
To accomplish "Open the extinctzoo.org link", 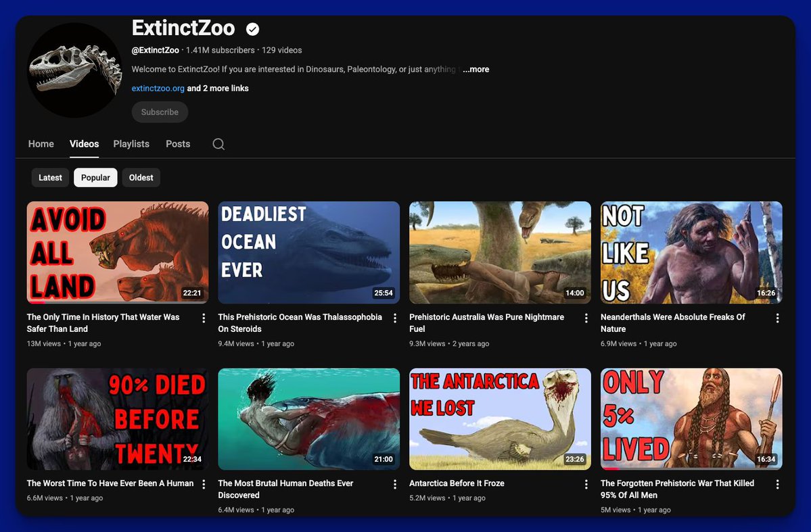I will pos(158,89).
